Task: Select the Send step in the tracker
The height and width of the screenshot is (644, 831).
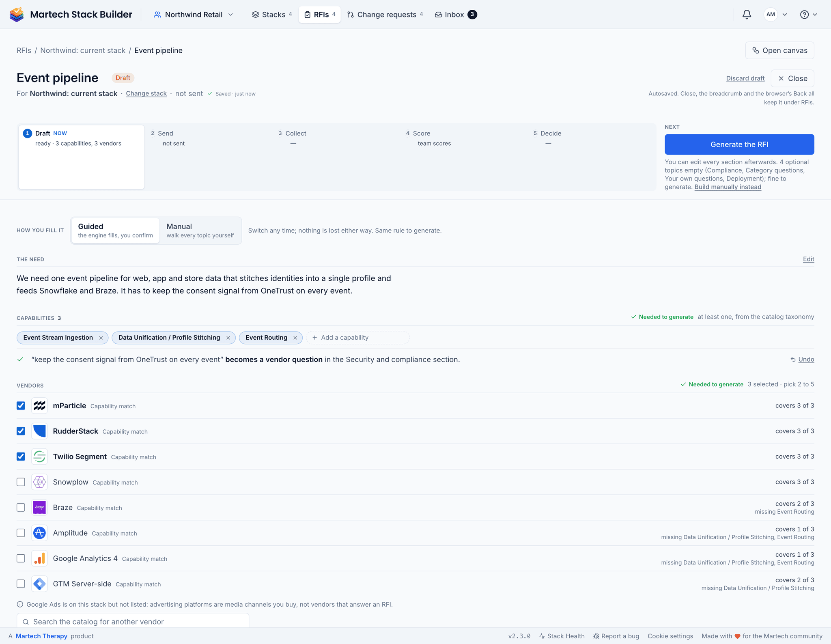Action: click(209, 157)
